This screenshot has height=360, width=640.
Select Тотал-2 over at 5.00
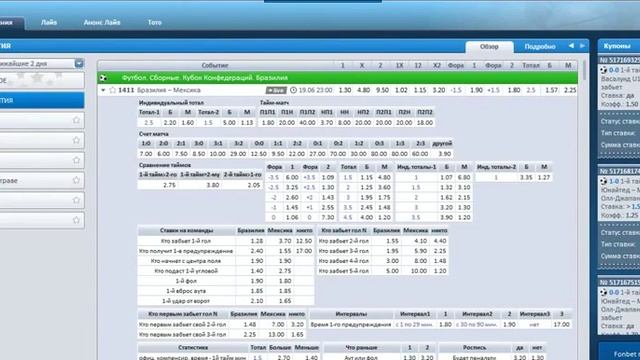229,122
